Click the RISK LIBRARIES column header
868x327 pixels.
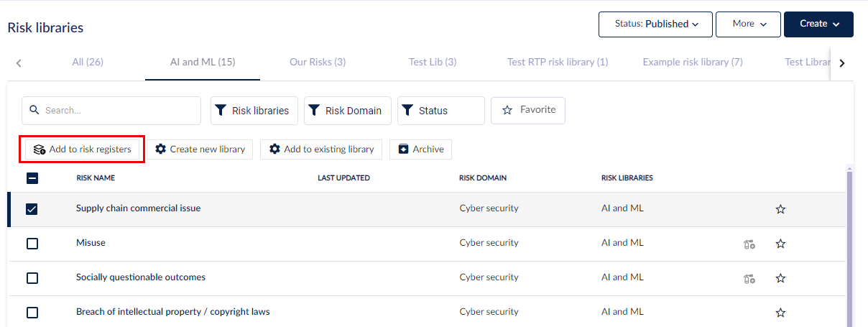click(x=627, y=178)
